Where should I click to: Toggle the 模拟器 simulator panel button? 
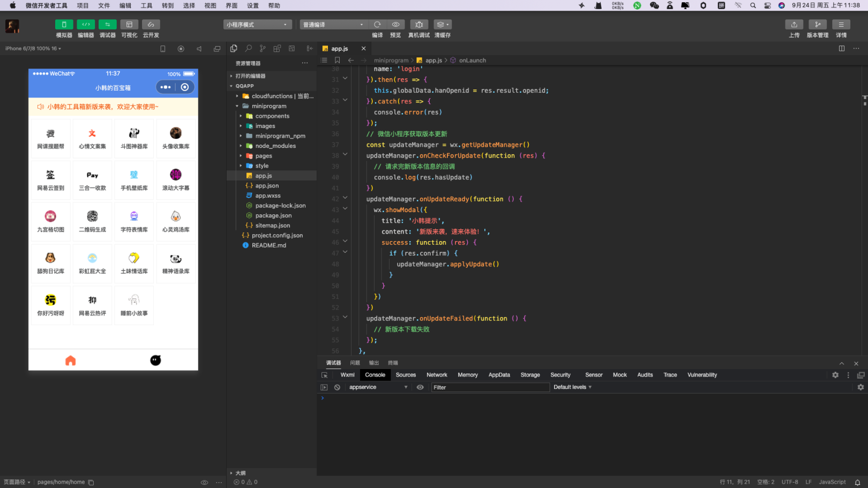coord(64,25)
